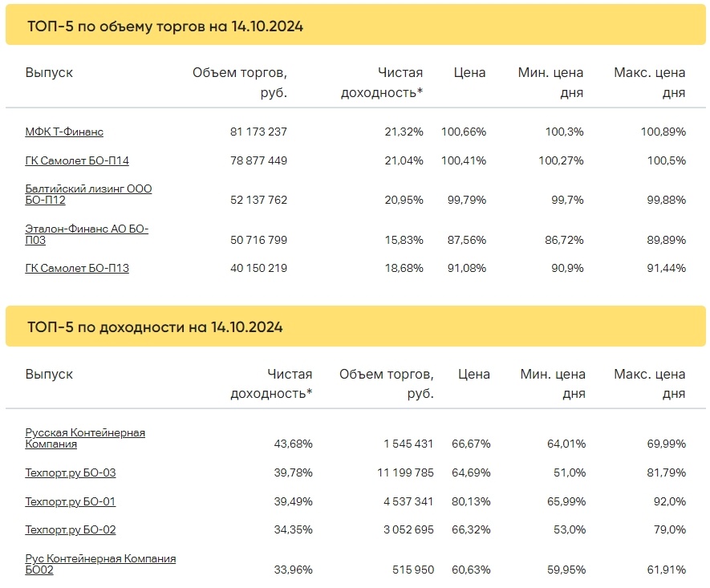The width and height of the screenshot is (710, 588).
Task: Open the ГК Самолет БО-П13 link
Action: pyautogui.click(x=77, y=269)
